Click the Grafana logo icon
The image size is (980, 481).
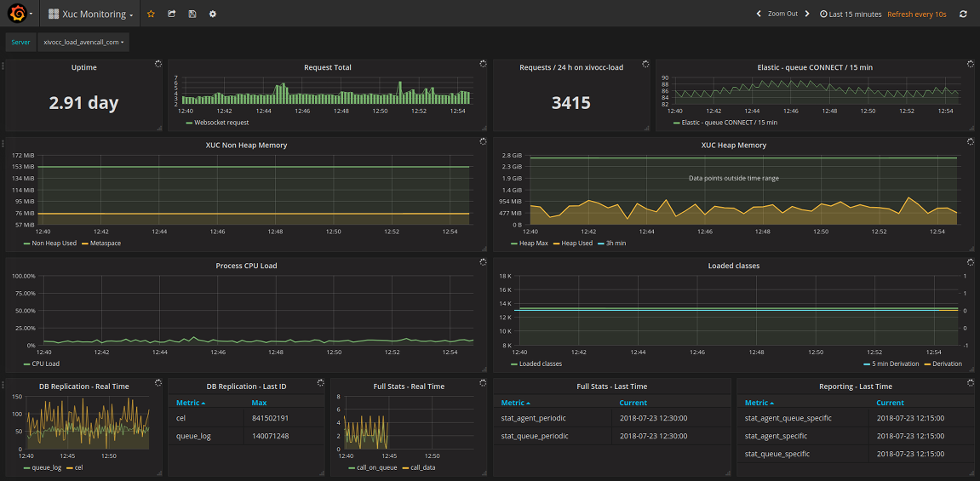16,14
